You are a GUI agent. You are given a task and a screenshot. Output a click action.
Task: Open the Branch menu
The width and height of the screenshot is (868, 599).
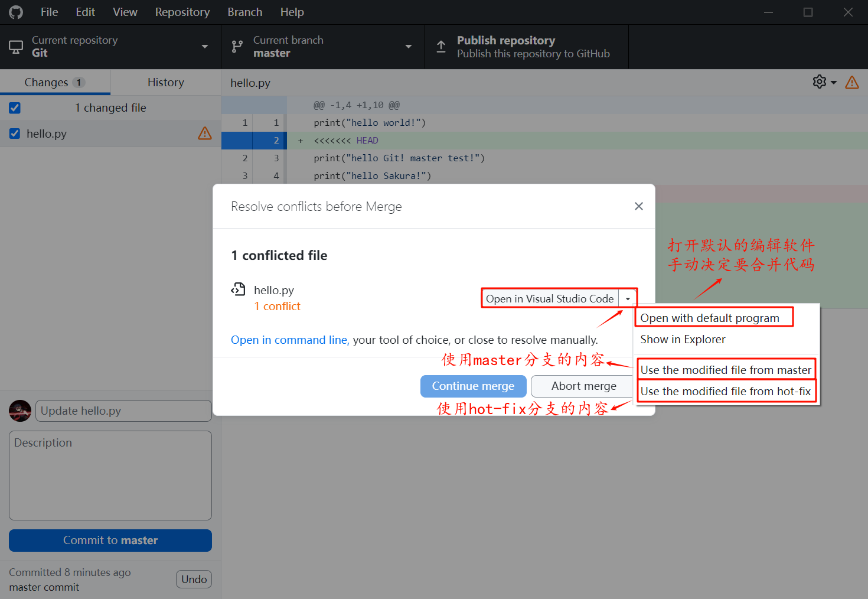point(245,12)
